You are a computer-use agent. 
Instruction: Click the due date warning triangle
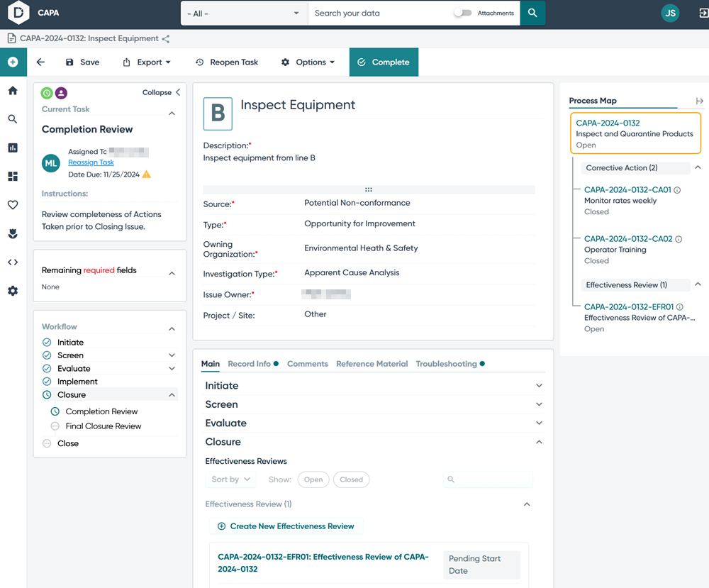pyautogui.click(x=147, y=174)
